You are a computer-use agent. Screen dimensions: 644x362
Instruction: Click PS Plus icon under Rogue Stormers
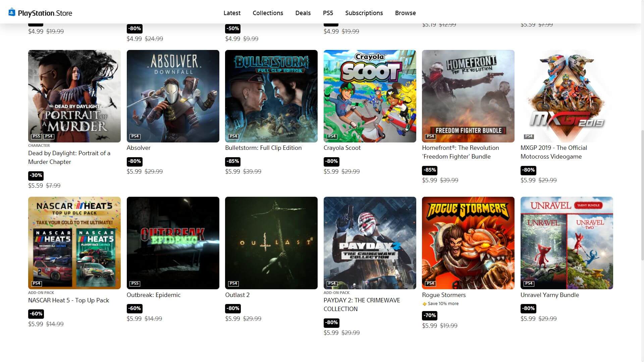coord(424,304)
